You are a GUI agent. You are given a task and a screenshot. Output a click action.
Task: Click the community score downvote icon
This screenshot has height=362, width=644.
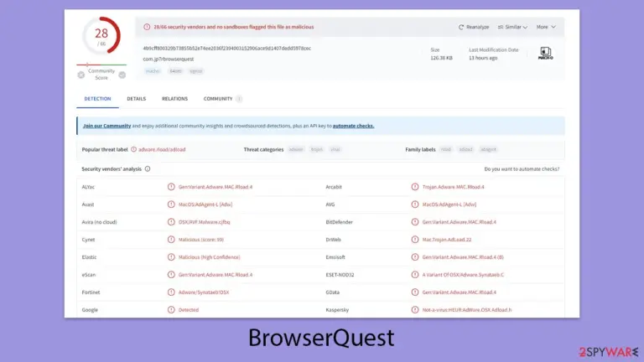[80, 75]
